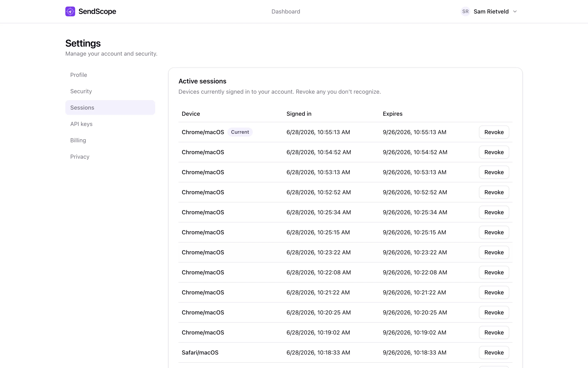Revoke the session signed in 10:52:52 AM
Viewport: 588px width, 368px height.
[x=494, y=192]
